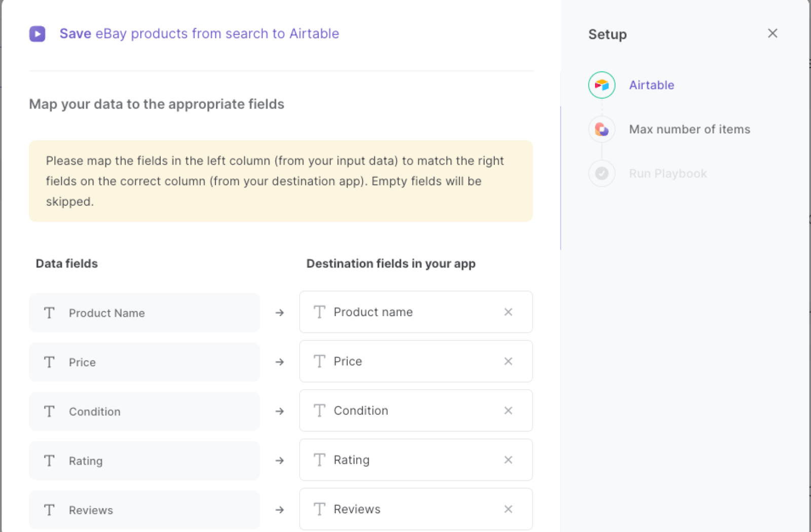
Task: Click the text type icon in Price data field
Action: point(49,362)
